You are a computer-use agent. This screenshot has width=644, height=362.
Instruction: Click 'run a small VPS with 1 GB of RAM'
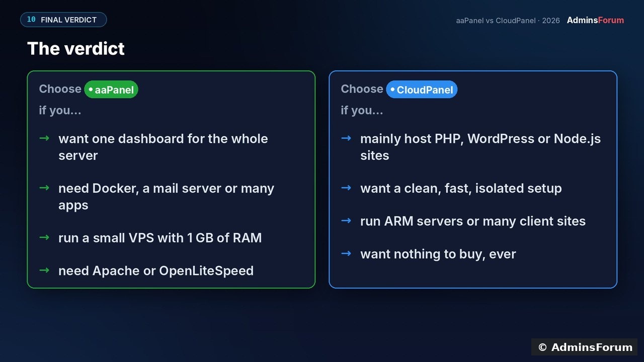[x=160, y=238]
